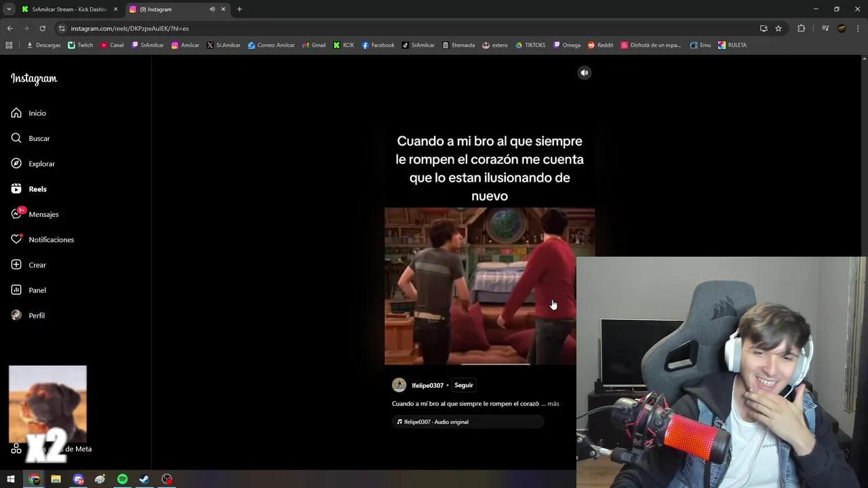
Task: Open the lfelipe0307 username link
Action: coord(427,385)
